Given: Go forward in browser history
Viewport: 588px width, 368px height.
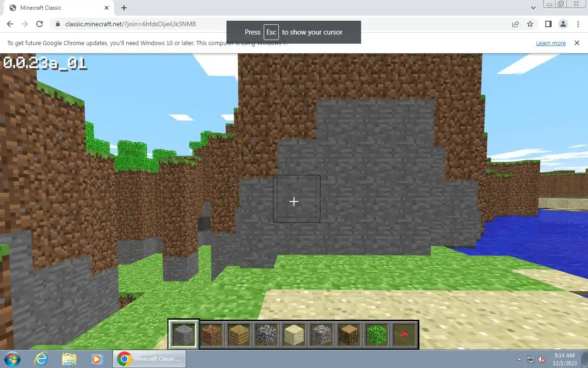Looking at the screenshot, I should click(25, 24).
